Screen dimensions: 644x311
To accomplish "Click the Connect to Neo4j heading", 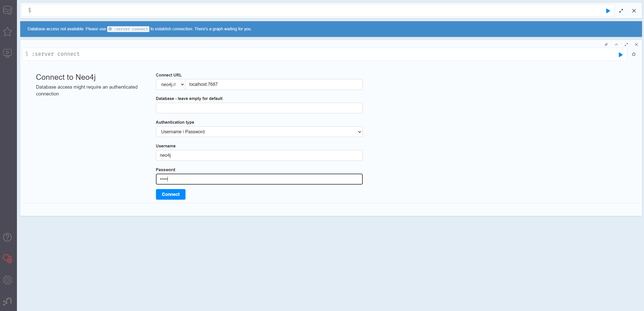I will click(x=66, y=77).
